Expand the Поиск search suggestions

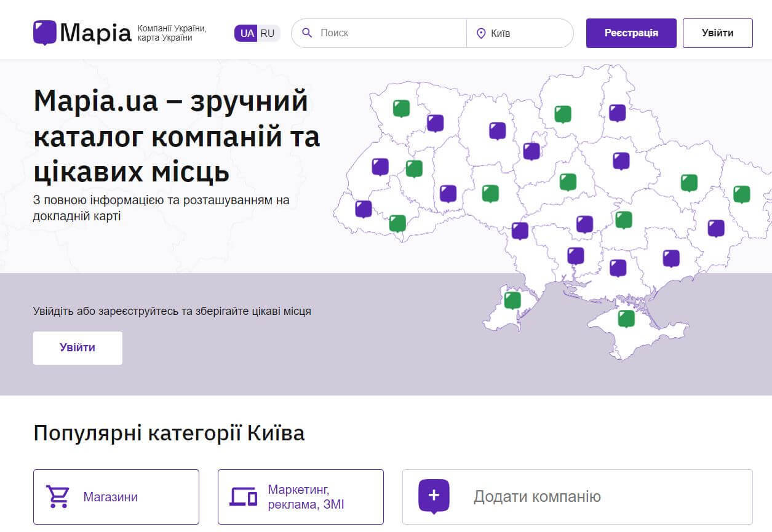click(378, 33)
